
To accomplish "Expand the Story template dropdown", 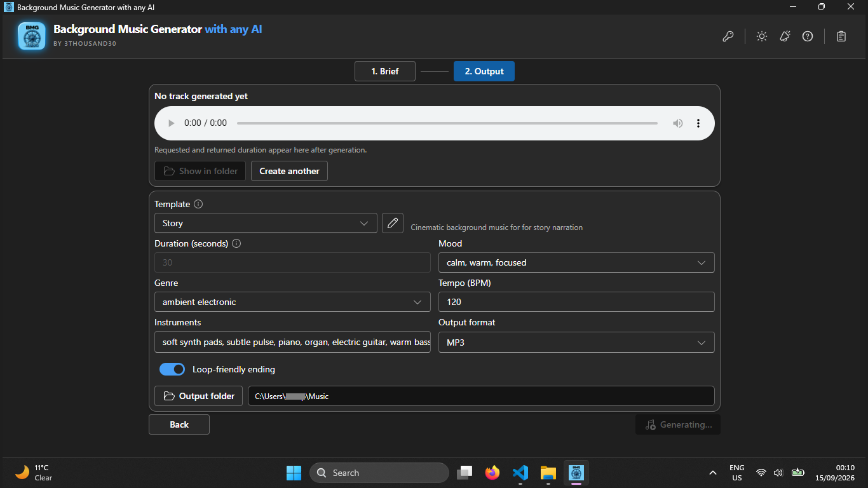I will tap(266, 223).
